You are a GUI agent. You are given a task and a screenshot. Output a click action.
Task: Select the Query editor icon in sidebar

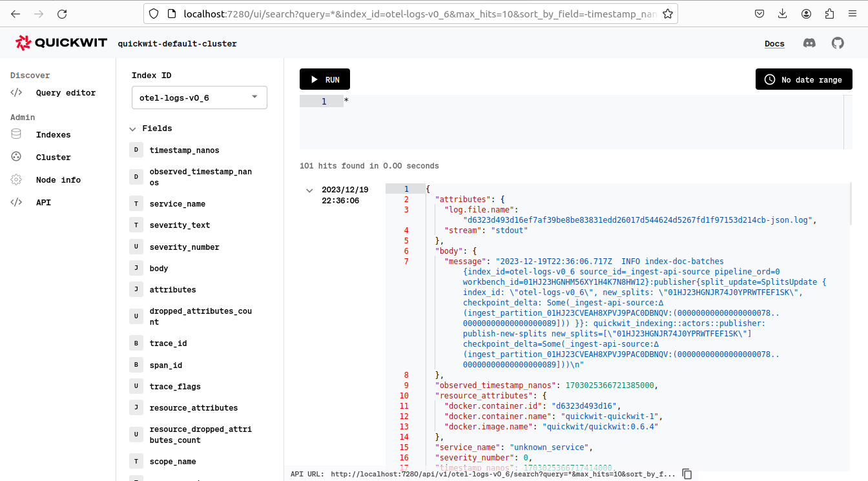16,92
